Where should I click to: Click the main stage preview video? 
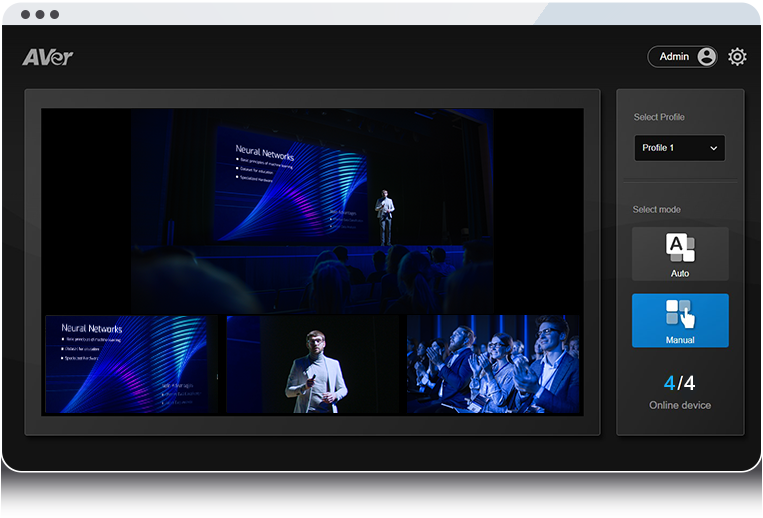pyautogui.click(x=312, y=210)
